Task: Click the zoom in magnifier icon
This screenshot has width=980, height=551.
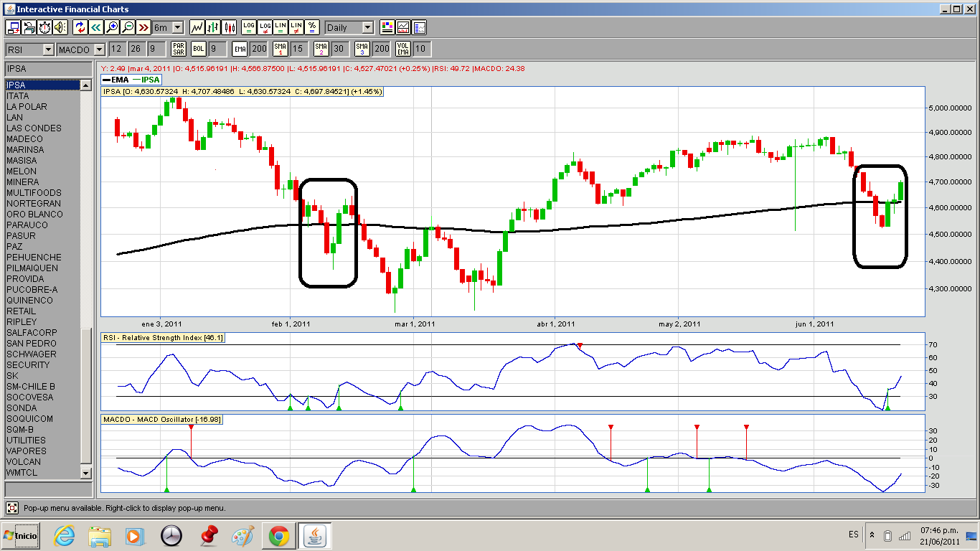Action: point(111,27)
